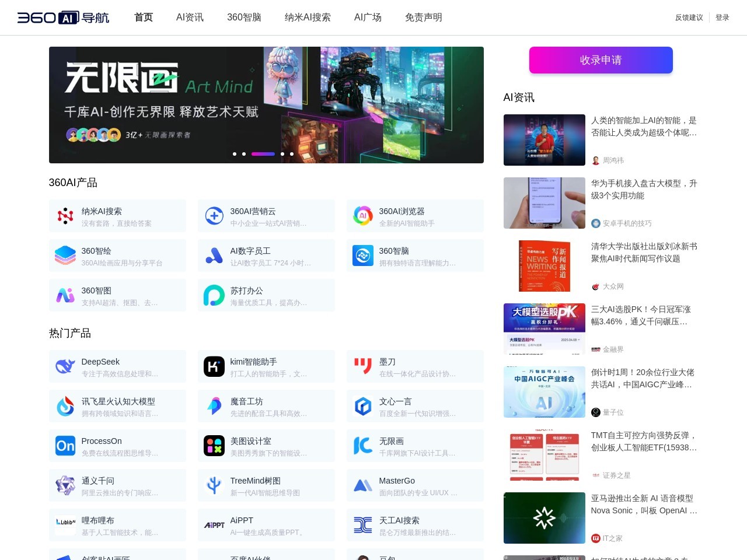This screenshot has height=560, width=747.
Task: Select the 360智脑 product icon
Action: 362,256
